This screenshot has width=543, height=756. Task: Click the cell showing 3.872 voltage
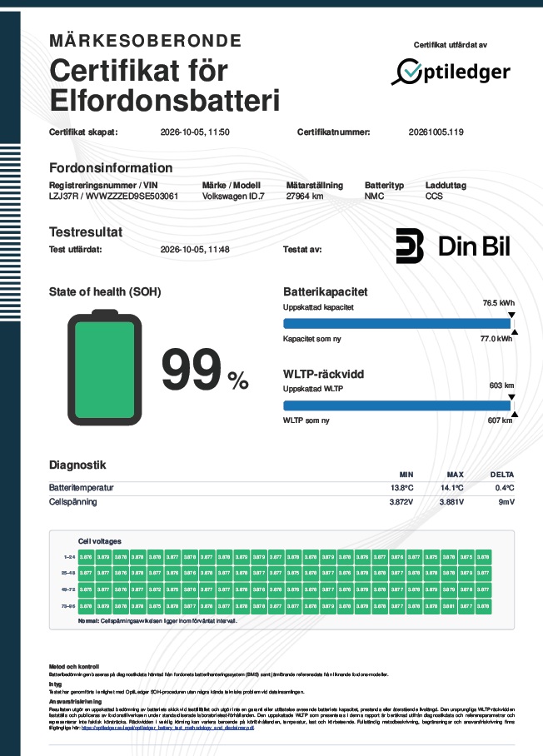pos(155,589)
